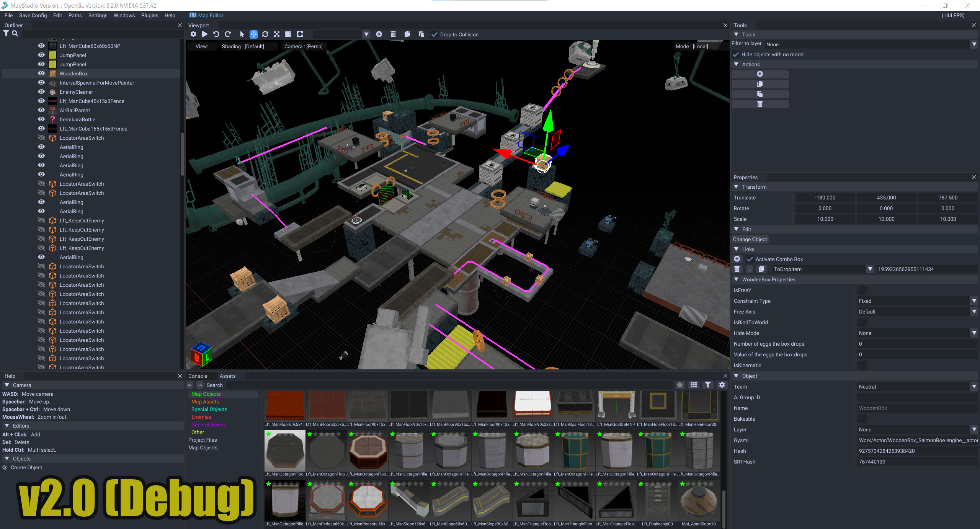Click Special Objects category in asset browser
Viewport: 980px width, 529px height.
pos(209,409)
